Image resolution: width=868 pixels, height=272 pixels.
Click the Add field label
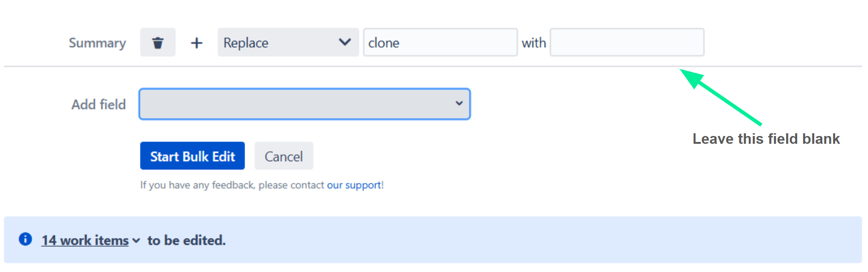98,104
